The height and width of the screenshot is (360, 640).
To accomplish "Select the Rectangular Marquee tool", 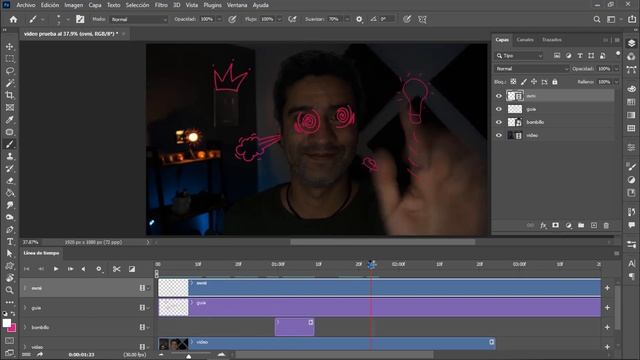I will [9, 59].
